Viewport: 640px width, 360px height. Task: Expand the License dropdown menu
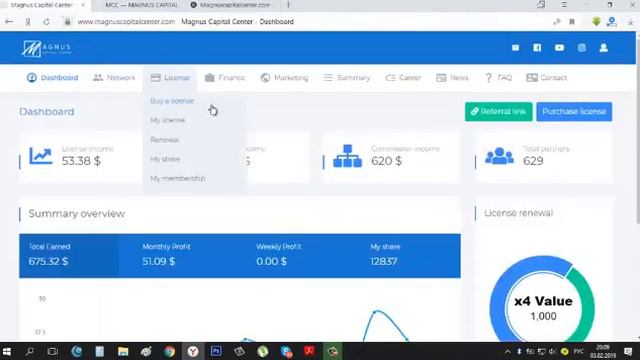[x=170, y=78]
